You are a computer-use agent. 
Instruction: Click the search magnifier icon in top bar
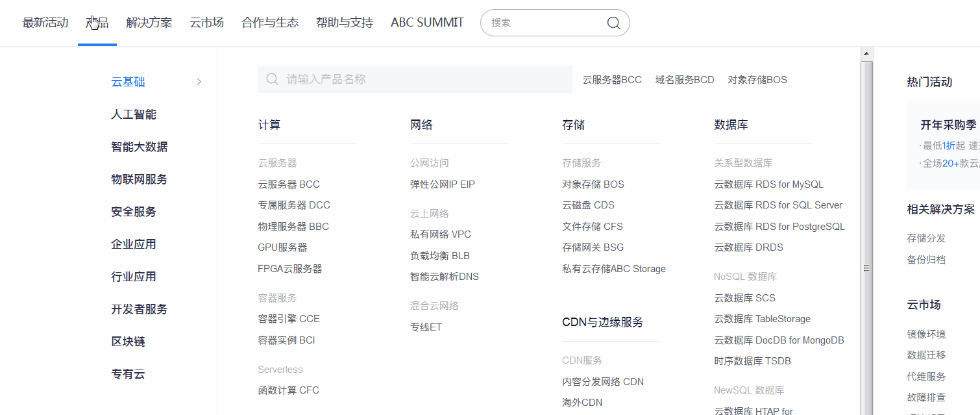coord(613,23)
